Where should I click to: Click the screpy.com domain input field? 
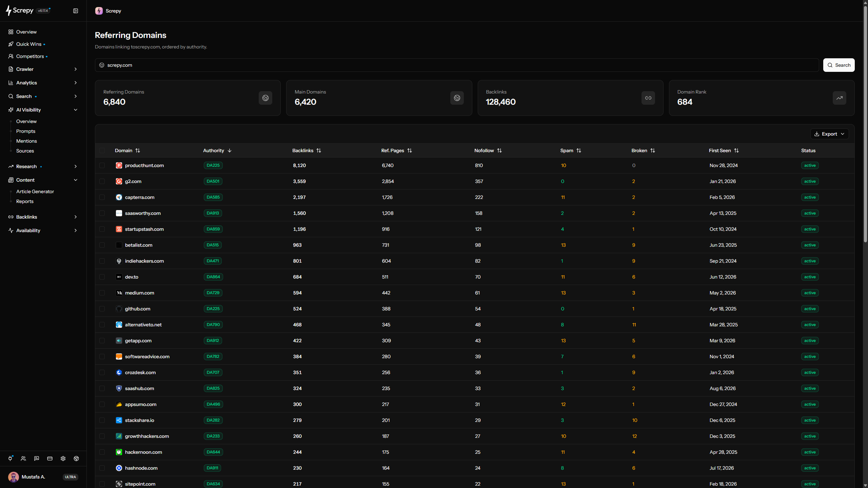(457, 65)
